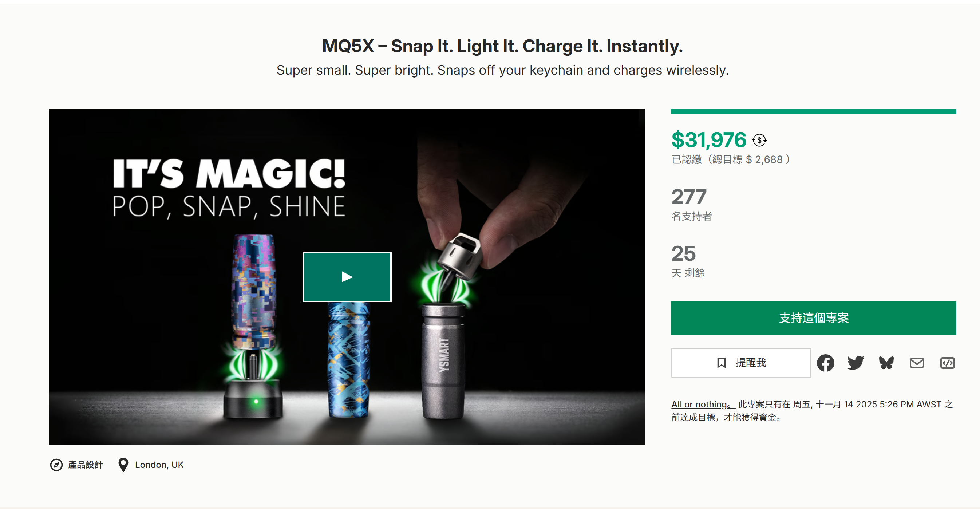Click the $31,976 pledged amount
980x509 pixels.
point(709,139)
